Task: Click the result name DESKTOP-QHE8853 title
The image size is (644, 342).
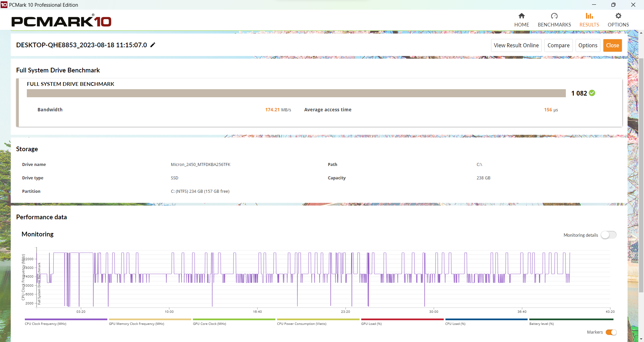Action: (x=82, y=45)
